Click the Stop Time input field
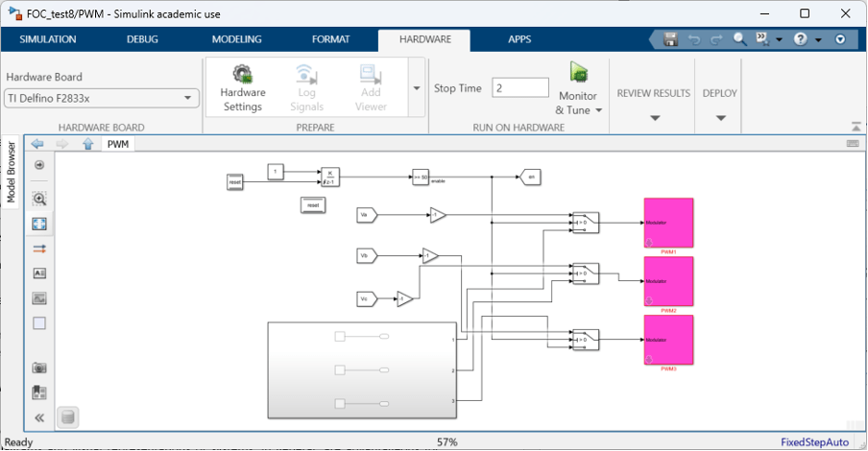Viewport: 868px width, 451px height. point(520,88)
